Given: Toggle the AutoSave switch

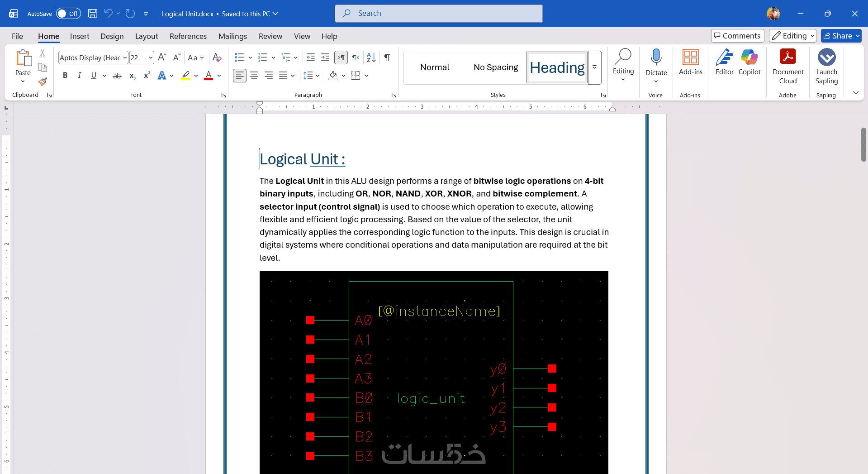Looking at the screenshot, I should 68,14.
